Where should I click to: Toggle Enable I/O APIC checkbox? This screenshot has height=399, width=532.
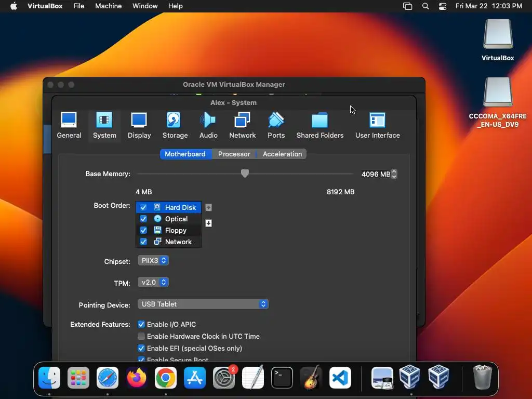[141, 324]
